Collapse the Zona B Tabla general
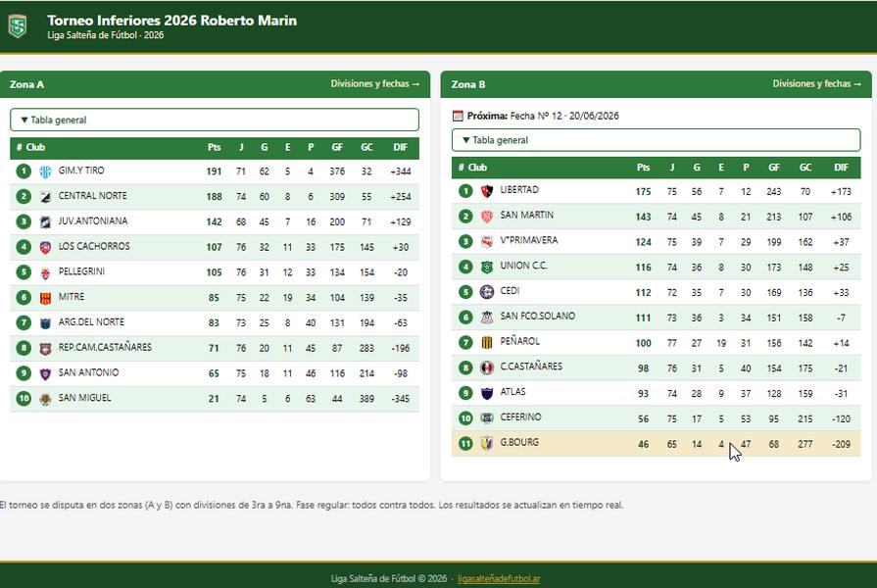Viewport: 877px width, 588px height. coord(657,140)
